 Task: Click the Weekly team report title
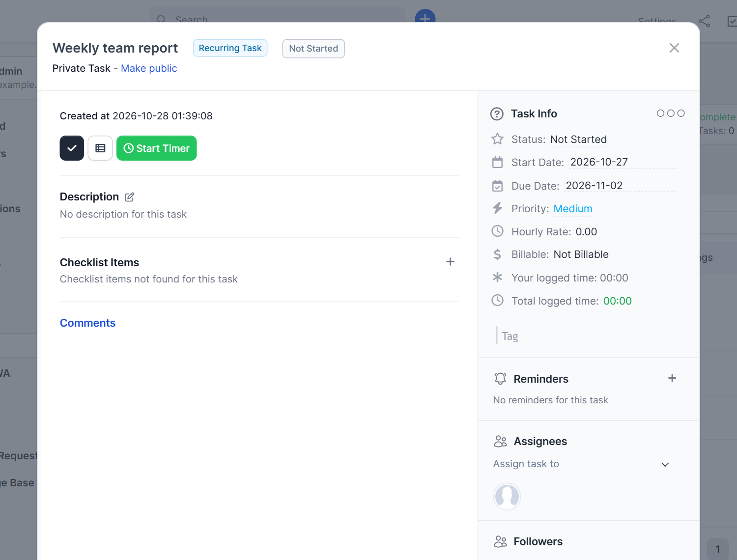[x=115, y=48]
